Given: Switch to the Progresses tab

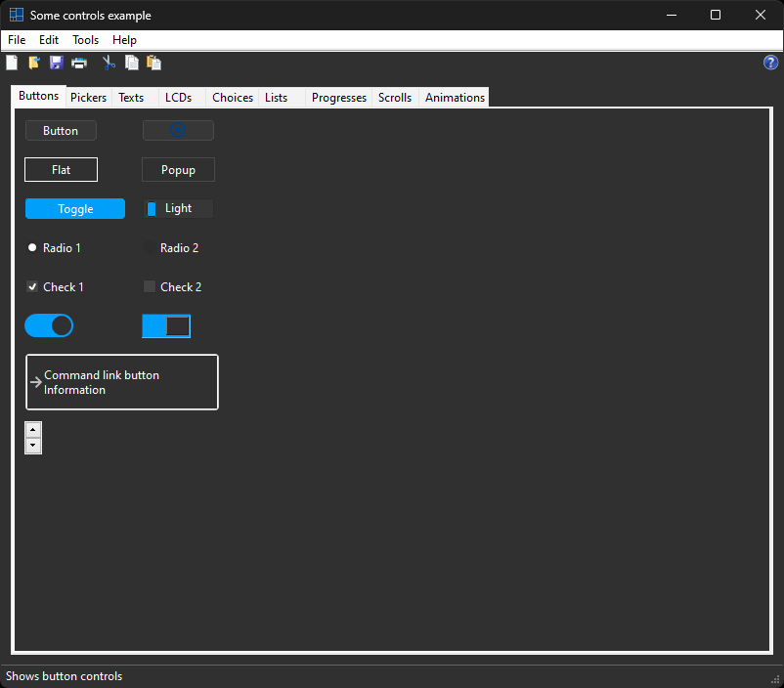Looking at the screenshot, I should click(x=338, y=98).
